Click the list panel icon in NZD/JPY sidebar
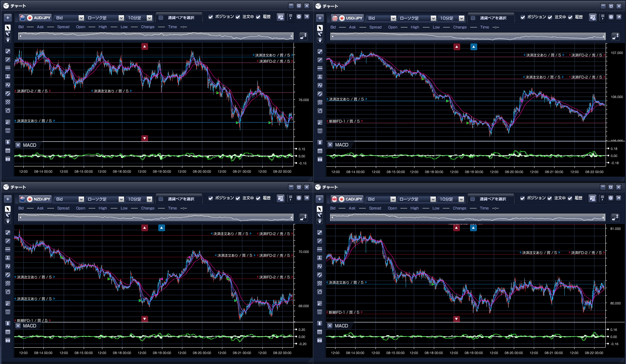This screenshot has height=364, width=626. tap(8, 332)
